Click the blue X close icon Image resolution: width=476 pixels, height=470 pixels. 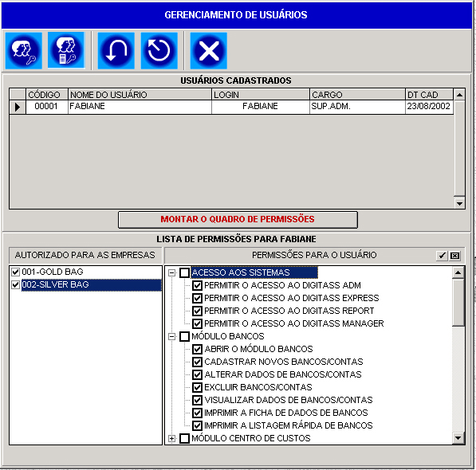click(209, 51)
